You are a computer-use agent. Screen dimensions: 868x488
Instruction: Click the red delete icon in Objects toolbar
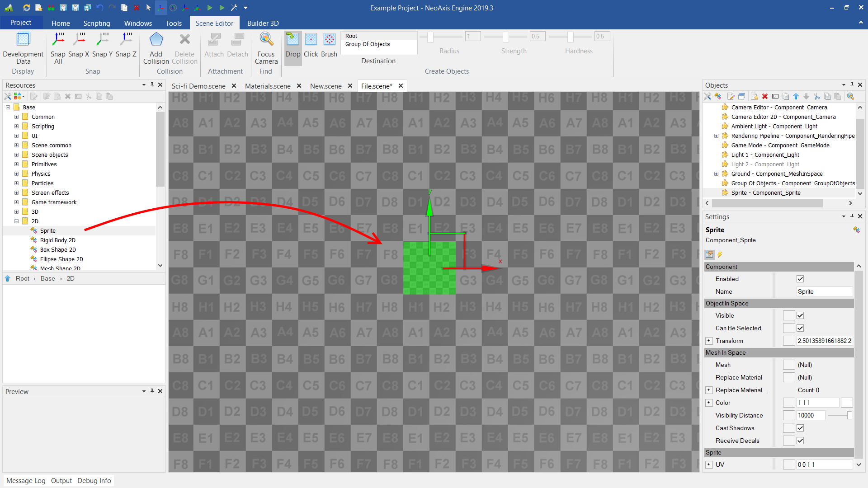click(765, 96)
